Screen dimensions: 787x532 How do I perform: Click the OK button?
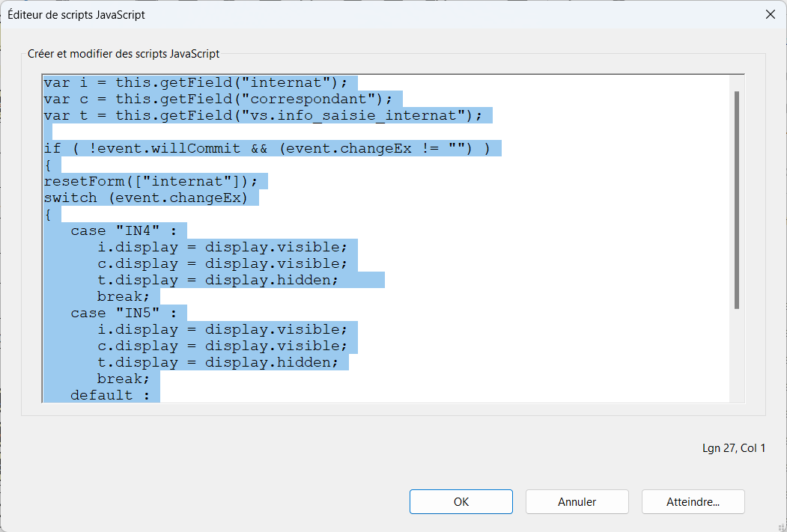pos(461,501)
